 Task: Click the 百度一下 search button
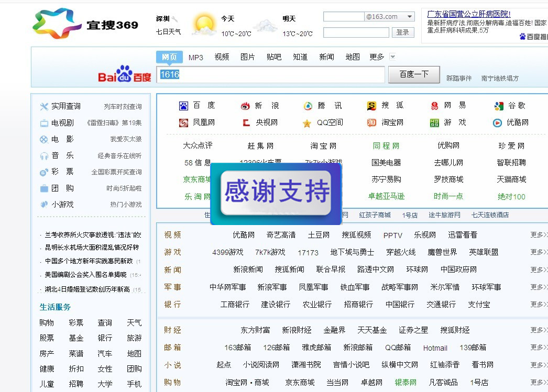(x=414, y=74)
